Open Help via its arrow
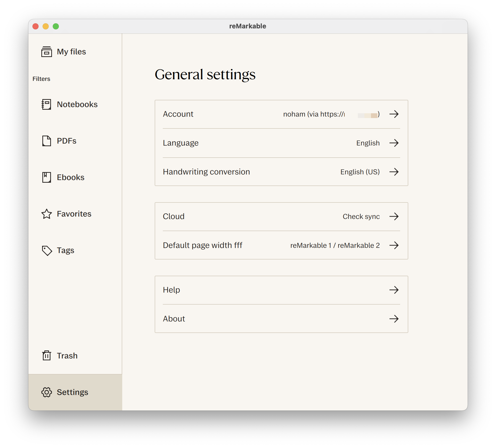Screen dimensions: 496x448 [394, 290]
